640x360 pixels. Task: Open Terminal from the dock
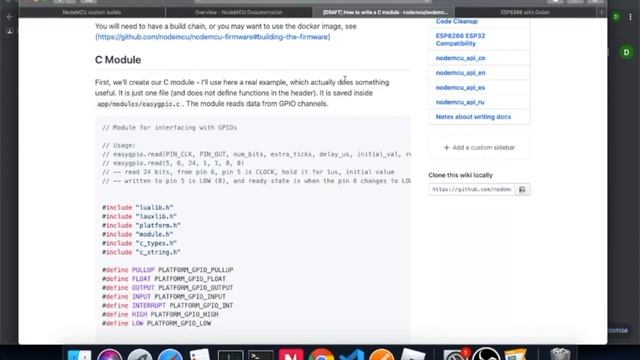(x=260, y=355)
